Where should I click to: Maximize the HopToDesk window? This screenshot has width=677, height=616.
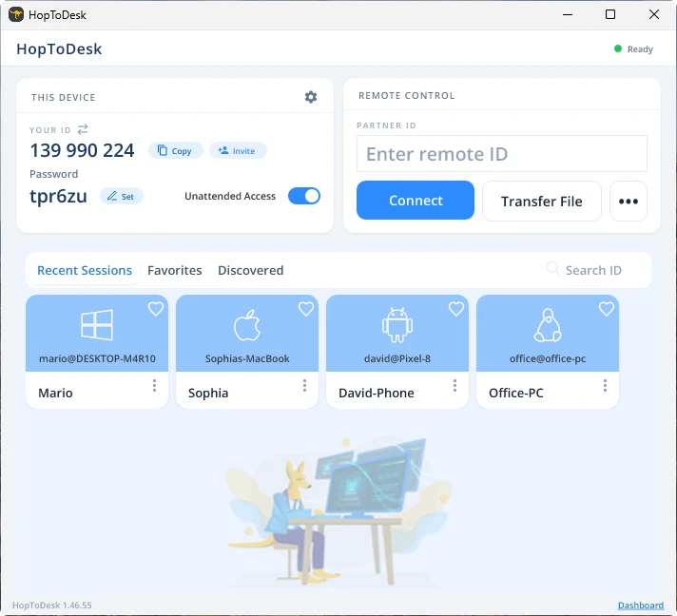[x=610, y=14]
